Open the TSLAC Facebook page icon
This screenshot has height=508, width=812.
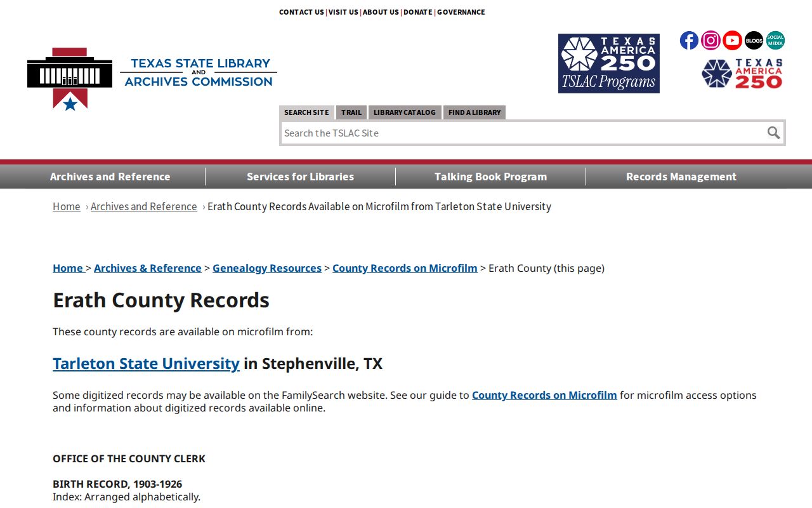pyautogui.click(x=689, y=41)
